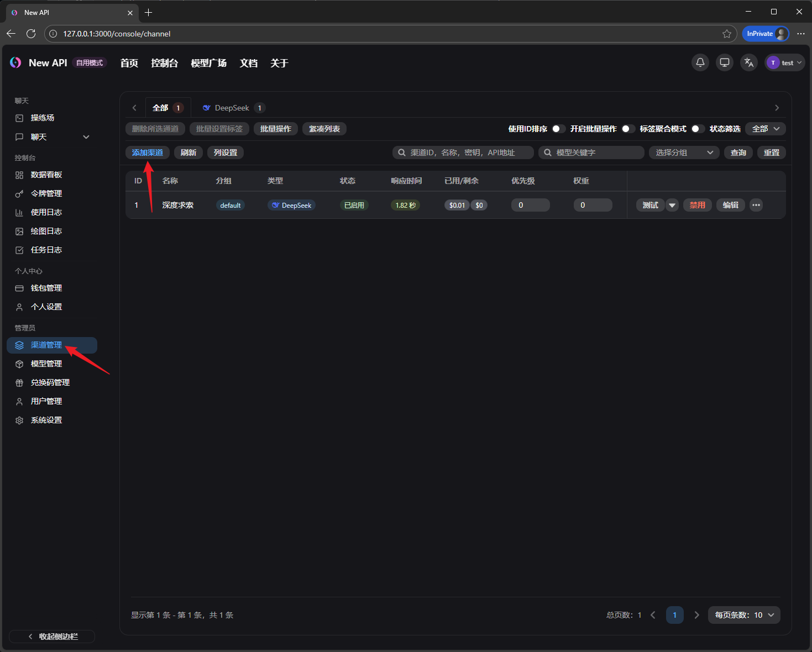This screenshot has width=812, height=652.
Task: Toggle the 使用ID排序 switch
Action: pyautogui.click(x=558, y=129)
